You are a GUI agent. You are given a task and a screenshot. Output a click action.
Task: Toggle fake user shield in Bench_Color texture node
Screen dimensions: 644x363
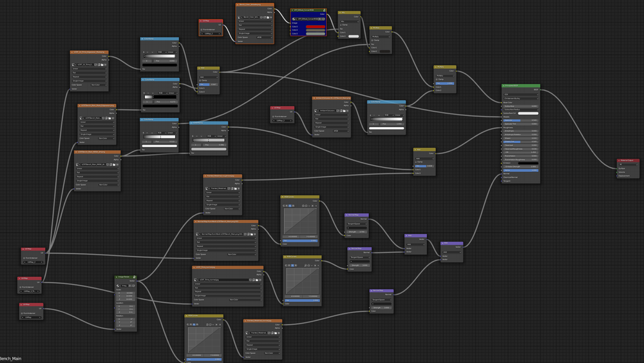(x=261, y=17)
